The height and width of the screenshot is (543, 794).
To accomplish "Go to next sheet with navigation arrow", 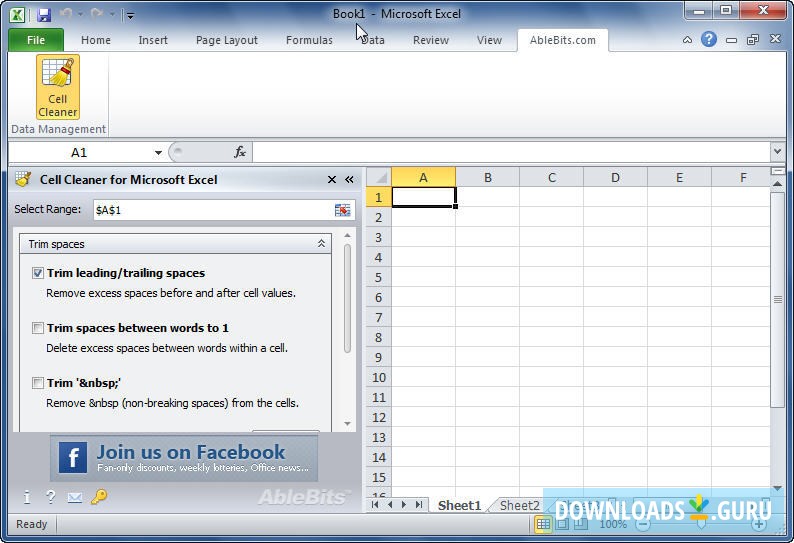I will [404, 505].
